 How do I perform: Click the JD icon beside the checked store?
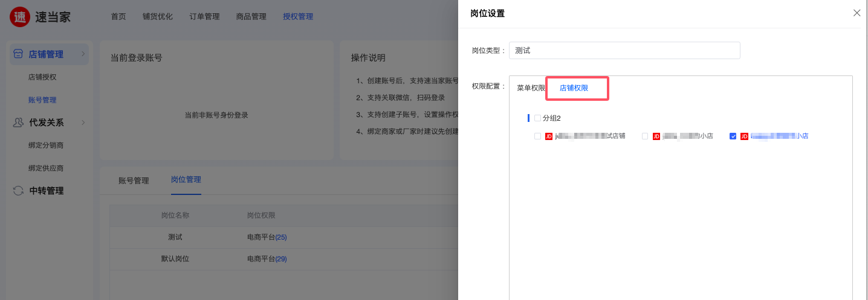[744, 136]
